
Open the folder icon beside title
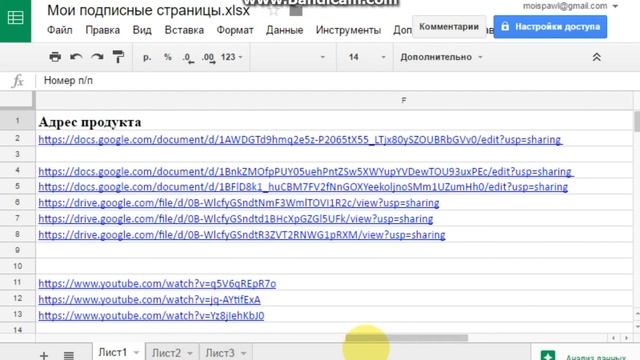pos(296,10)
